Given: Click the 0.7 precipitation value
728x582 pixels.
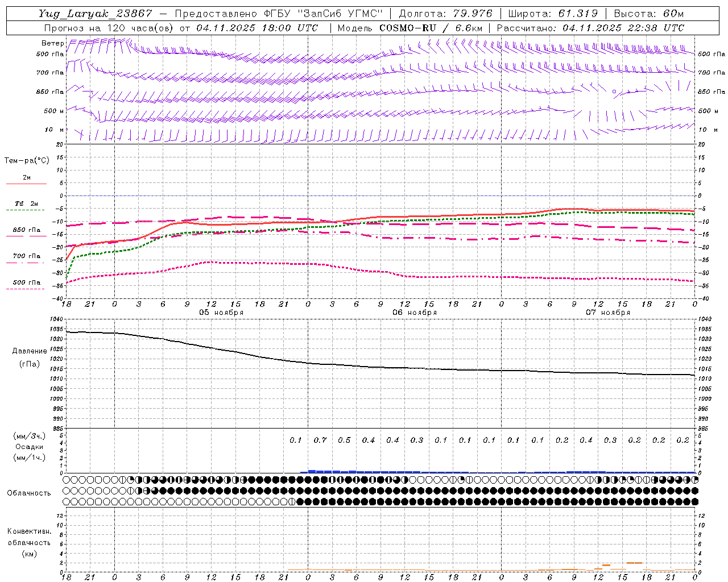Looking at the screenshot, I should point(320,440).
